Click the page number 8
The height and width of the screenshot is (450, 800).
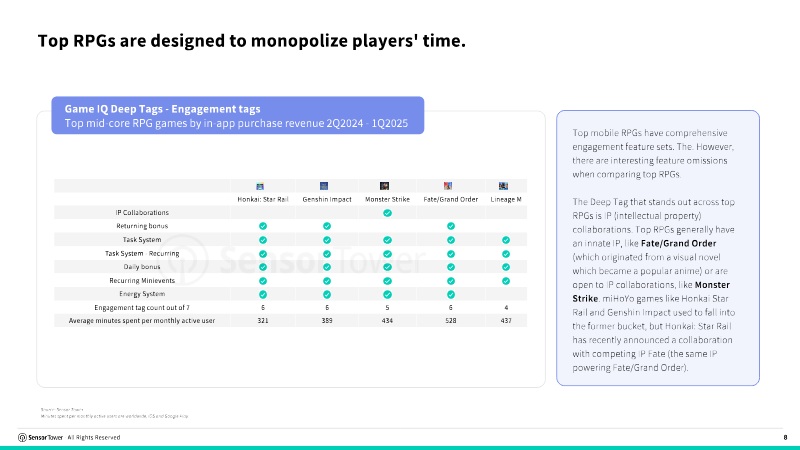pos(785,438)
